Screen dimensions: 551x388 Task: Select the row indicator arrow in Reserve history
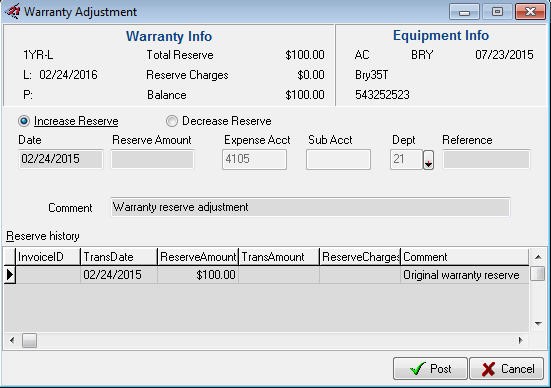10,275
